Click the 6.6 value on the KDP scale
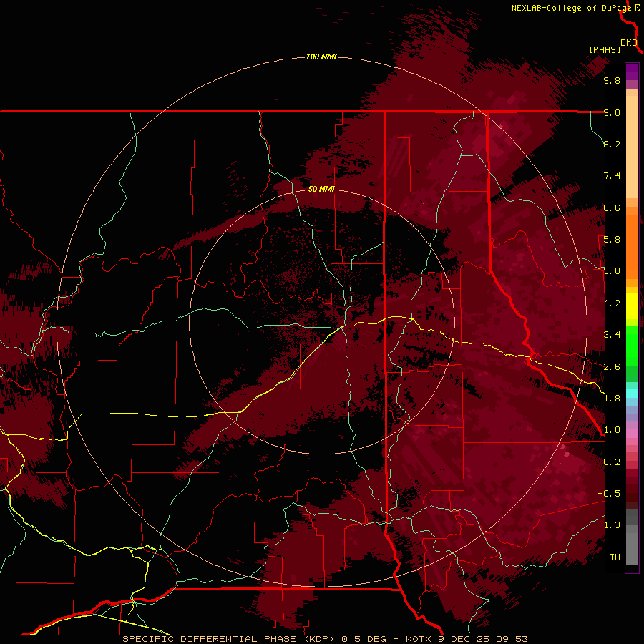Screen dimensions: 644x644 coord(612,208)
